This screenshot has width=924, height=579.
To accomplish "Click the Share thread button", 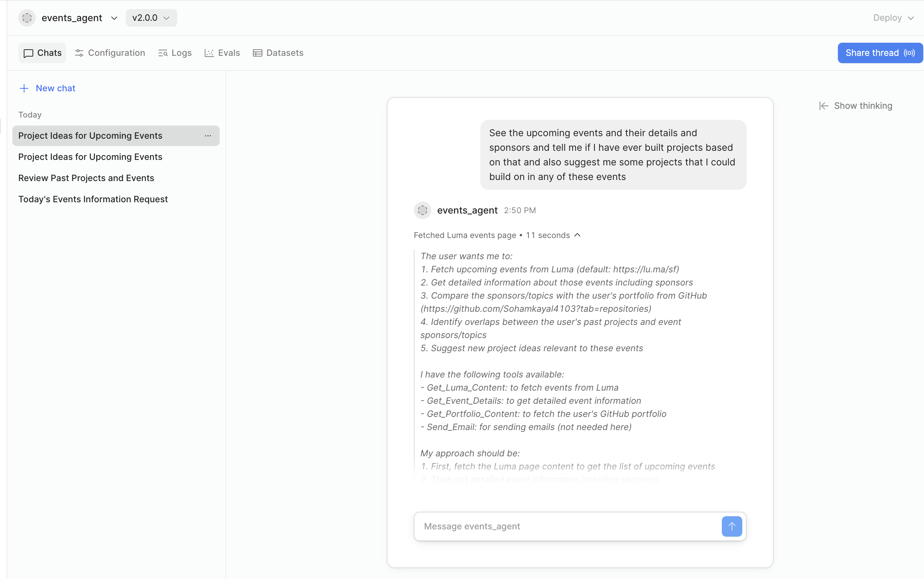I will click(872, 53).
